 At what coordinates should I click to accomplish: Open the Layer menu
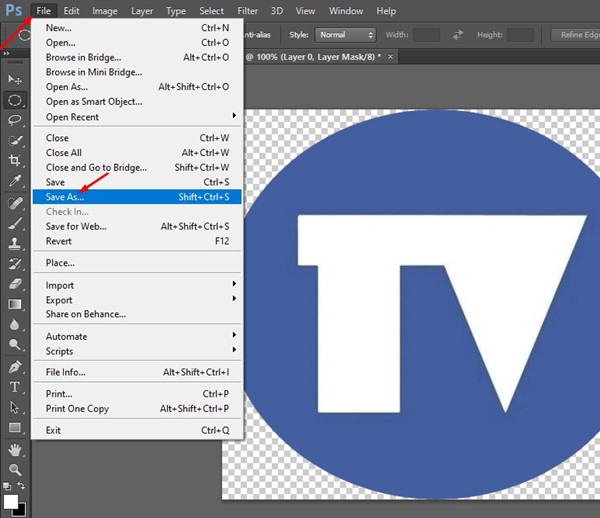142,11
